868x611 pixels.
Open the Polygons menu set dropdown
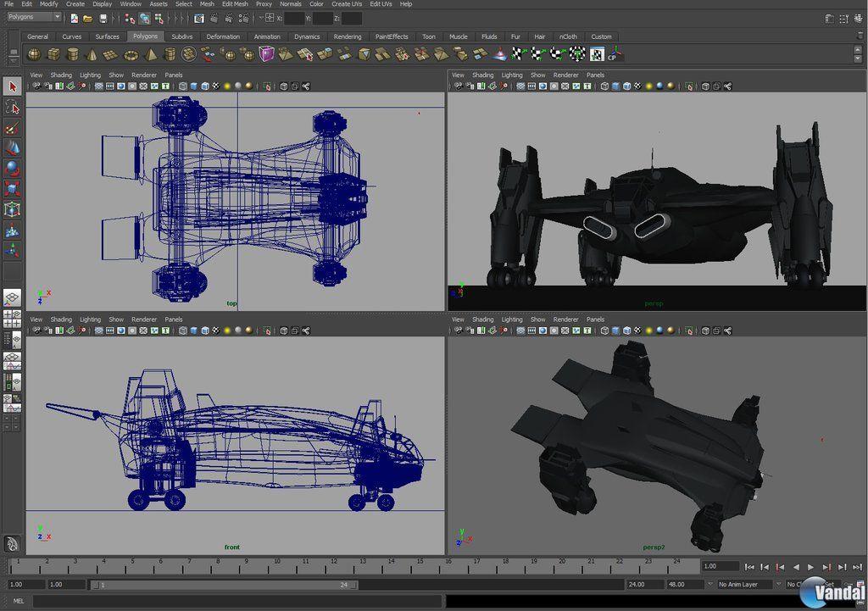(x=34, y=18)
